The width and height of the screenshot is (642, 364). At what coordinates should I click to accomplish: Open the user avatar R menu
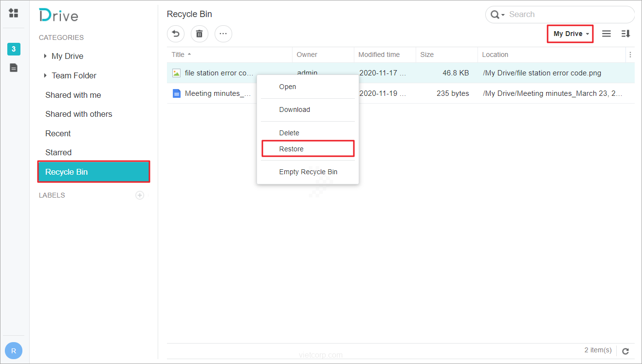coord(14,350)
